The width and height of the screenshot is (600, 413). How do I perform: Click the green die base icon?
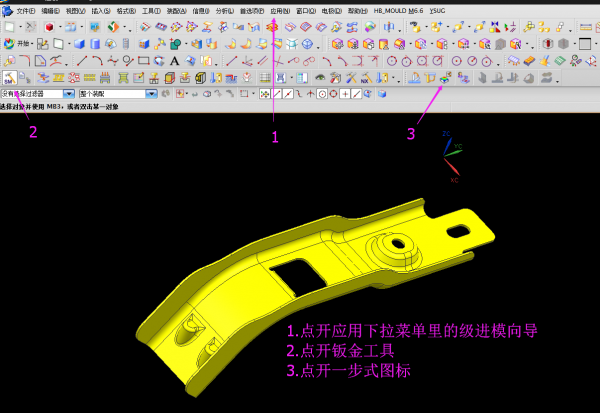(x=123, y=78)
